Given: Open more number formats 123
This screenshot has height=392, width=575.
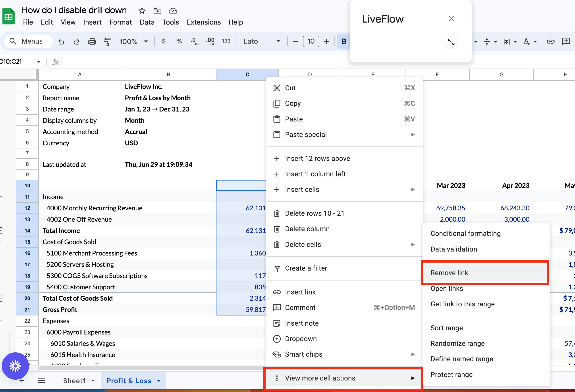Looking at the screenshot, I should click(226, 41).
